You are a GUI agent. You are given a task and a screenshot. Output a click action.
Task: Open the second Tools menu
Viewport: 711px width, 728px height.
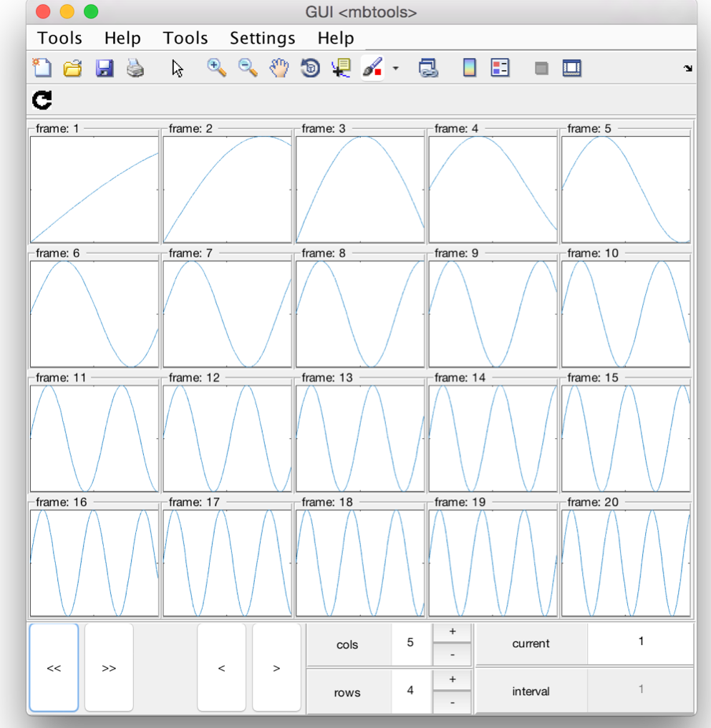(x=185, y=38)
